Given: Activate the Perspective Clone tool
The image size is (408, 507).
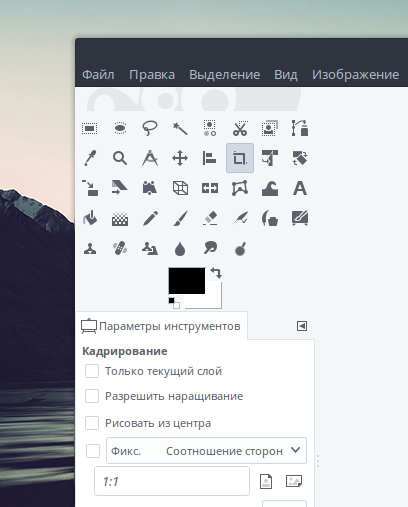Looking at the screenshot, I should 150,249.
